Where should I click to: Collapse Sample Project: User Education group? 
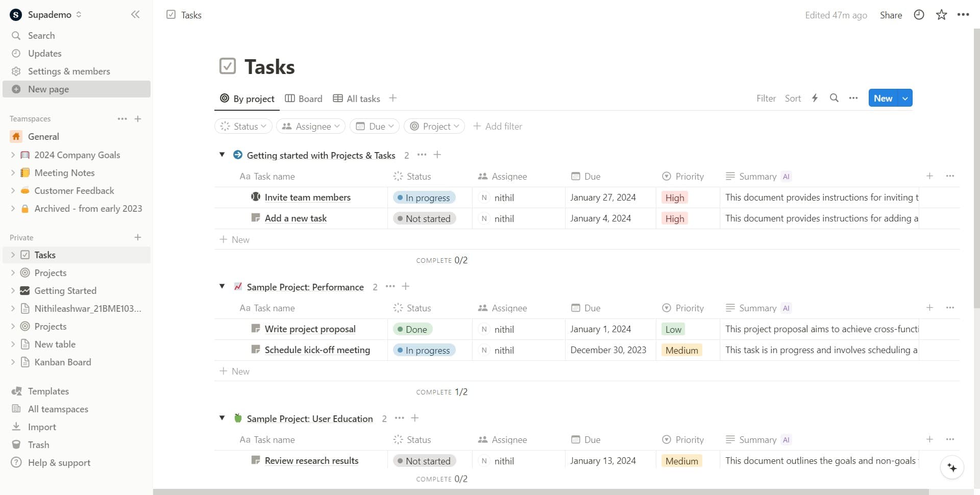tap(222, 418)
